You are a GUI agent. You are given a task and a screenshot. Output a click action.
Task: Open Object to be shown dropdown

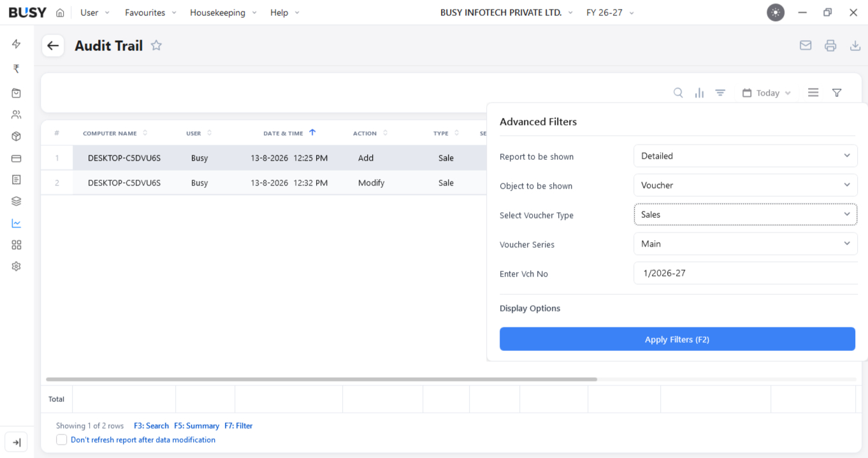tap(745, 185)
